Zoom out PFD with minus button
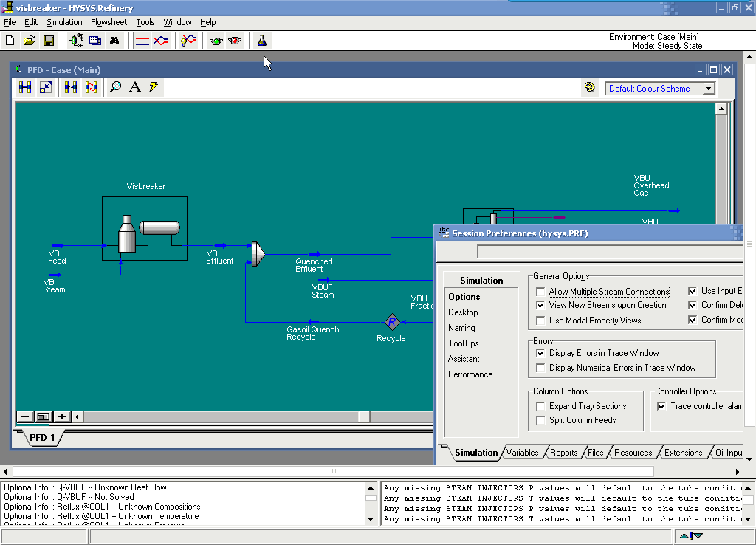Screen dimensions: 756x545 pos(25,417)
